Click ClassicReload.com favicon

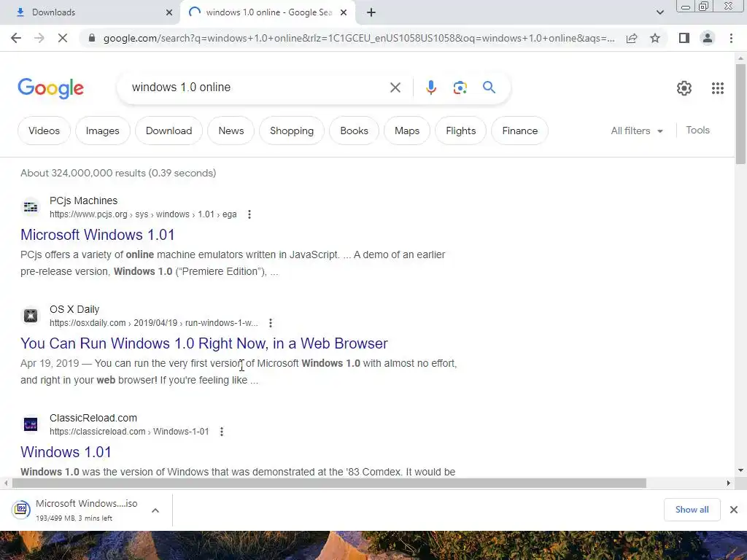(x=31, y=424)
